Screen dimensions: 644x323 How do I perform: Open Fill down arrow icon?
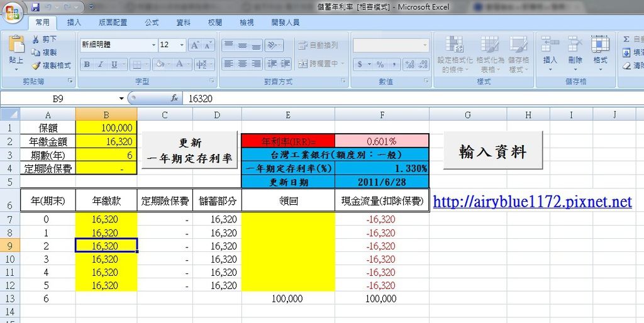pyautogui.click(x=626, y=53)
